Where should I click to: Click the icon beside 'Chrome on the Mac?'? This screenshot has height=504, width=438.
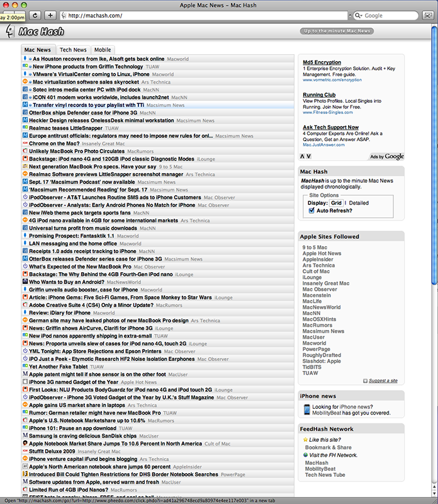pyautogui.click(x=25, y=144)
